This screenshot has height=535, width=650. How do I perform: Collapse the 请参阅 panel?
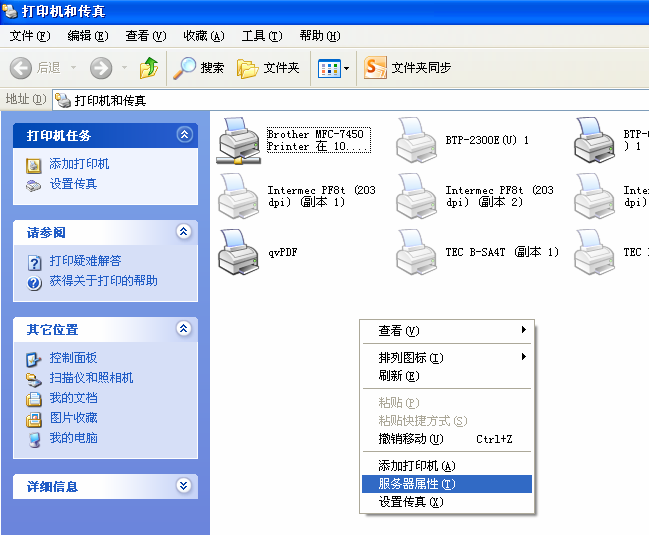click(184, 231)
